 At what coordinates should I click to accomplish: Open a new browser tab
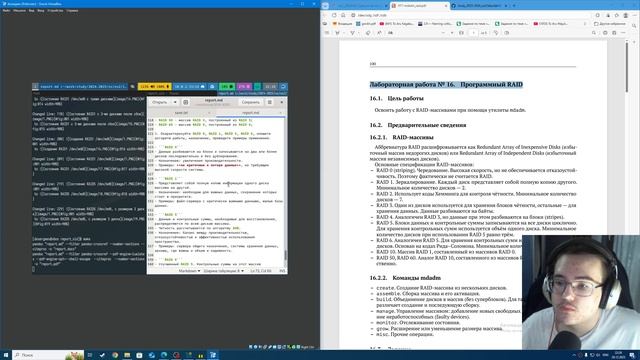pyautogui.click(x=514, y=6)
